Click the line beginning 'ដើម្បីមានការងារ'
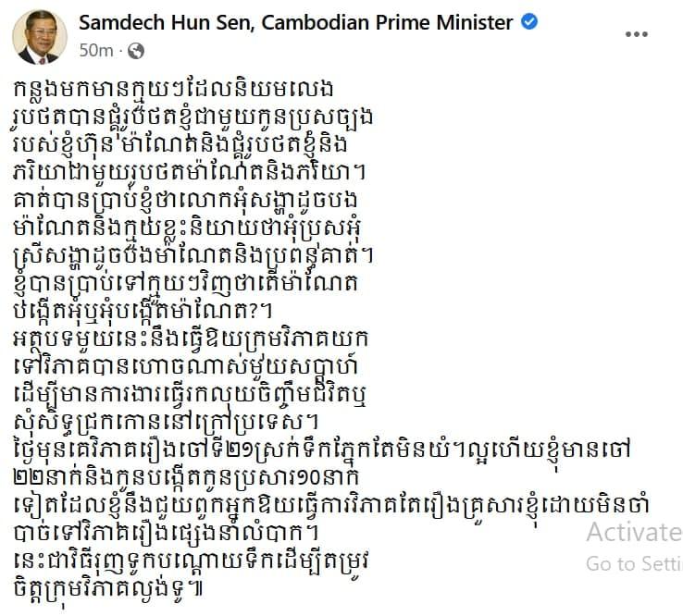Viewport: 683px width, 616px height. click(190, 394)
